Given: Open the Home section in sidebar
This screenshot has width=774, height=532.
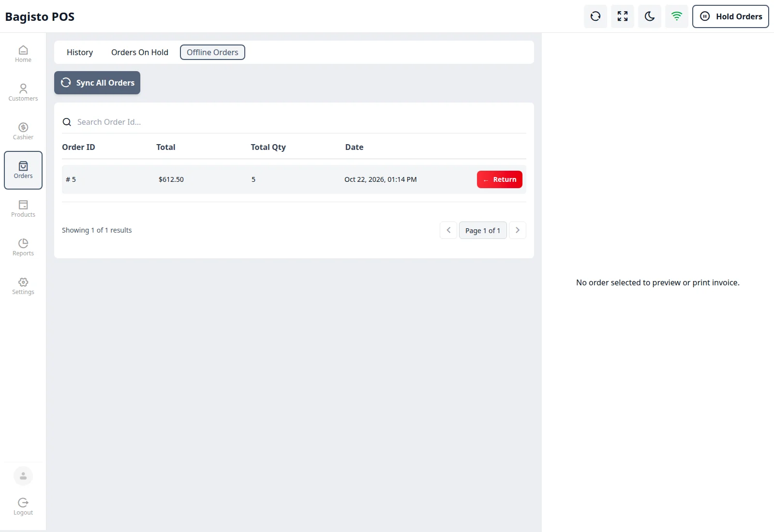Looking at the screenshot, I should (x=23, y=54).
